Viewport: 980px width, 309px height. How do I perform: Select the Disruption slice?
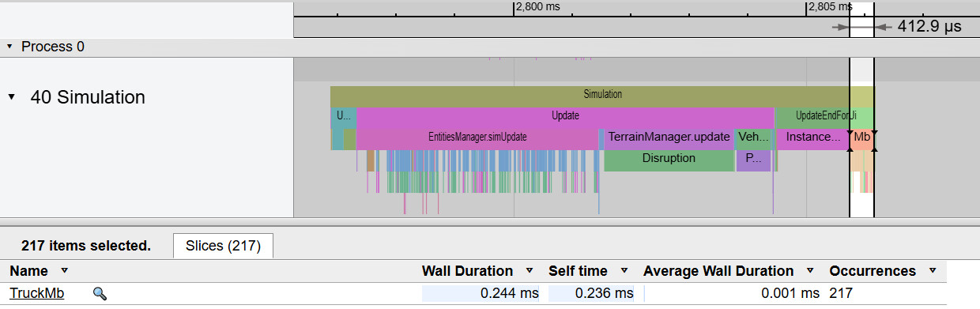(x=669, y=160)
